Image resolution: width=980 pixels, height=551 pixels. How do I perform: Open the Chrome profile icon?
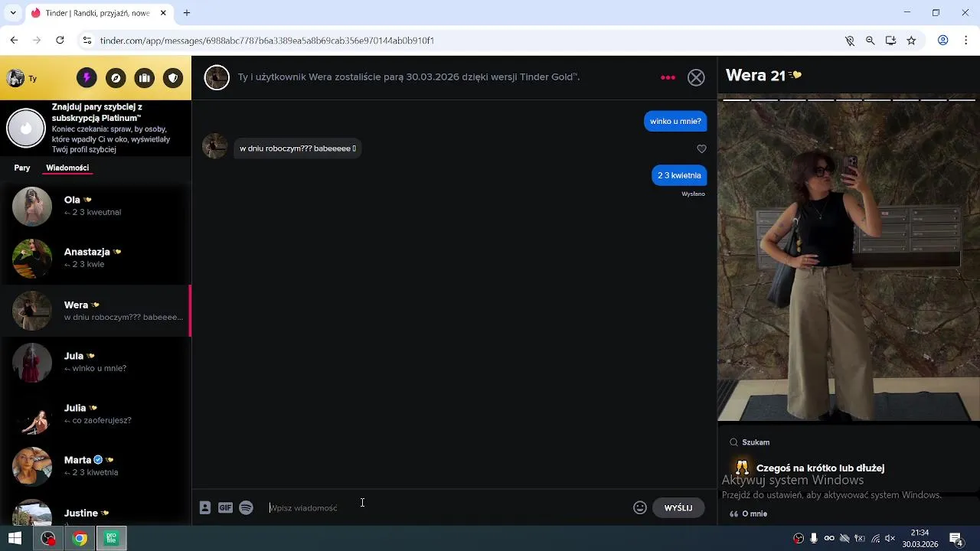[x=943, y=41]
